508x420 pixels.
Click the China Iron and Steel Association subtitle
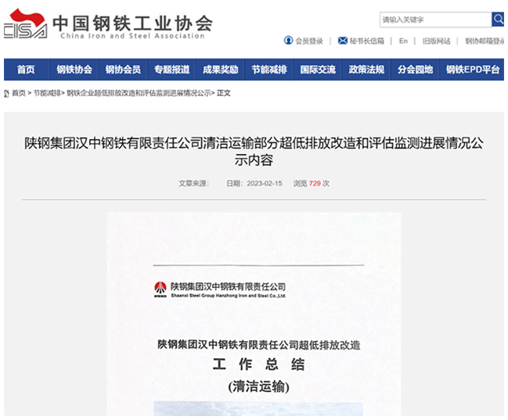[x=132, y=36]
